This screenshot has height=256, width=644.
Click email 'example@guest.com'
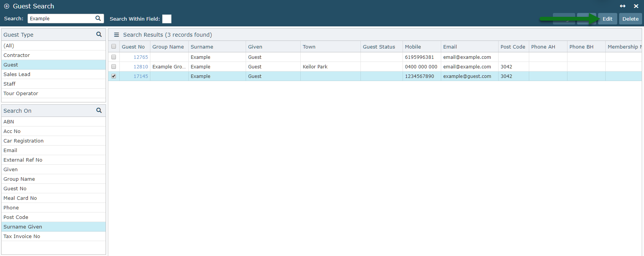click(x=467, y=76)
